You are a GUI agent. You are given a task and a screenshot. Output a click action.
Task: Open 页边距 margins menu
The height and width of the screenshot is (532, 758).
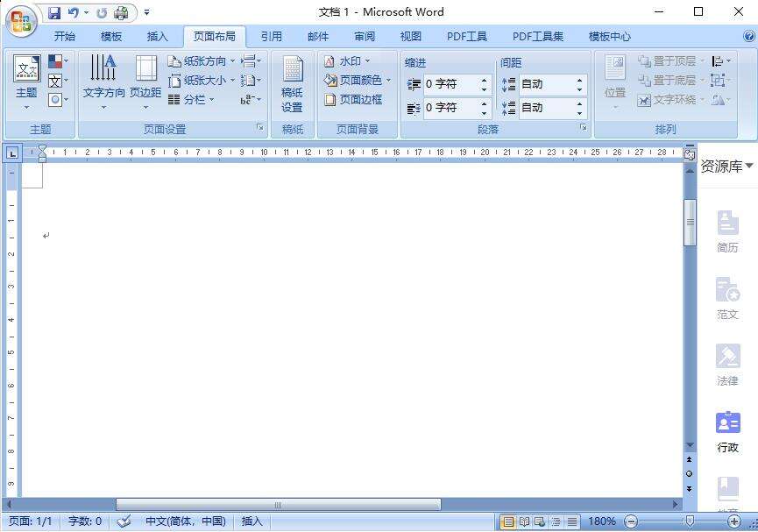pos(145,82)
